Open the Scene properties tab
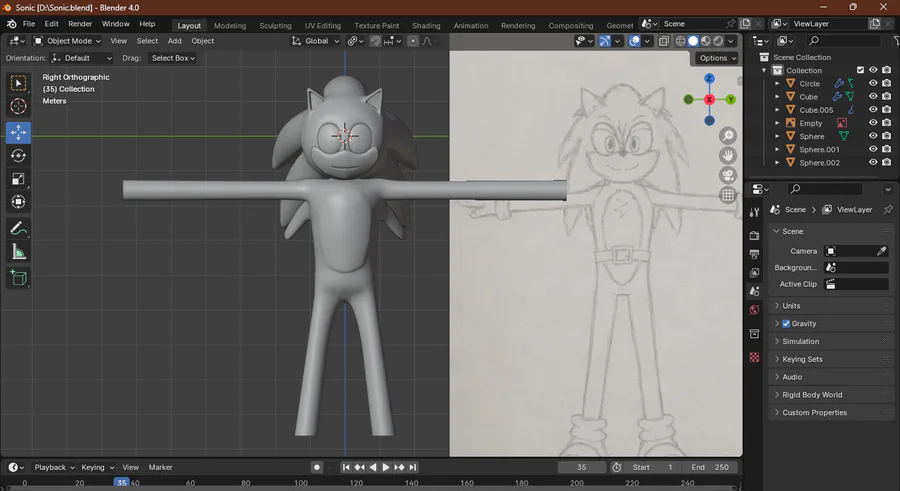 pyautogui.click(x=755, y=291)
